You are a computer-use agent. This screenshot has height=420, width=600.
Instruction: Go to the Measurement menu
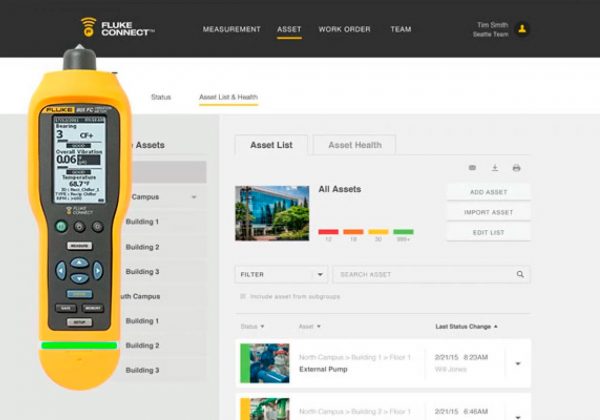(x=231, y=29)
